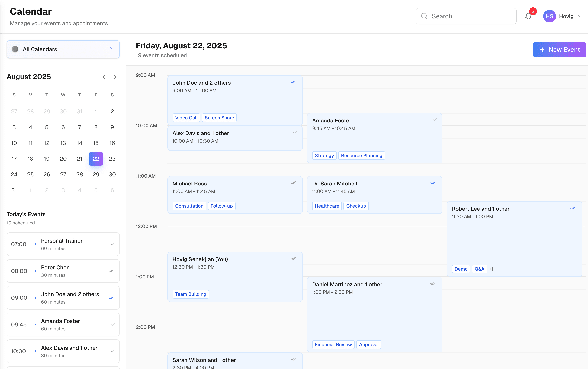Click the 'Today's Events' heading
The width and height of the screenshot is (588, 369).
pos(26,214)
